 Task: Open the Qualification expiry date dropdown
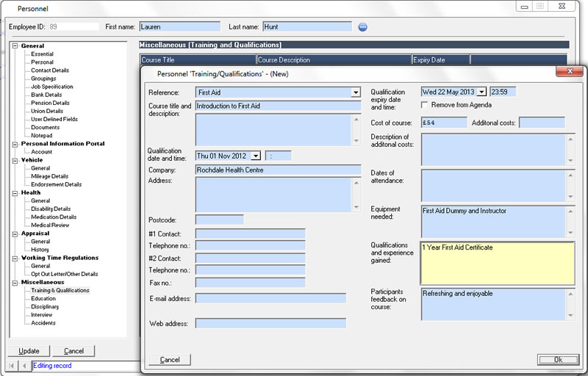[x=482, y=93]
